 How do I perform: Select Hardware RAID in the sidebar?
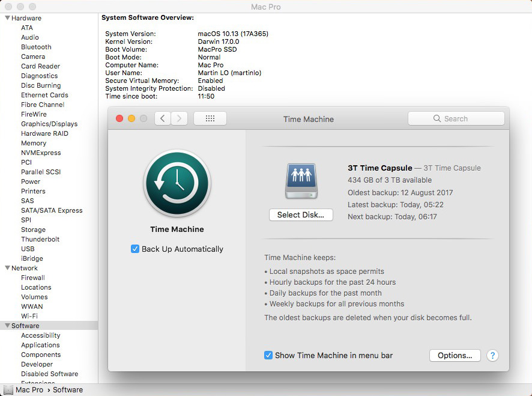pyautogui.click(x=44, y=133)
